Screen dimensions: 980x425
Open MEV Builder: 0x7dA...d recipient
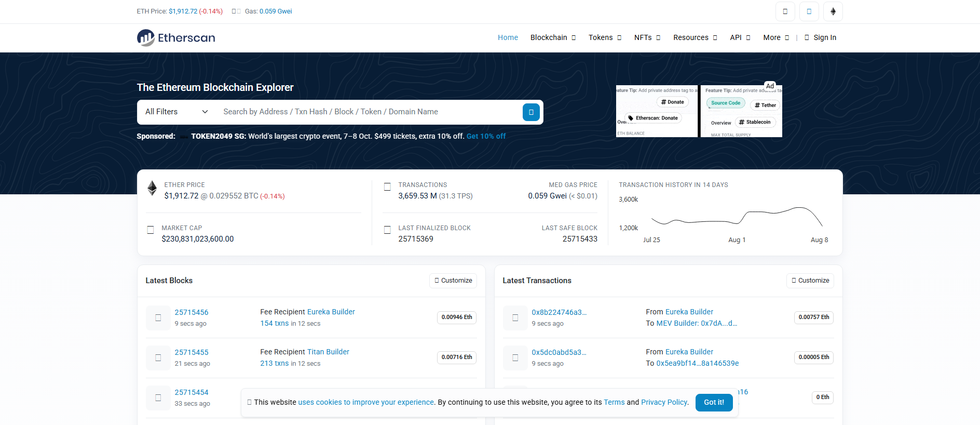click(697, 323)
